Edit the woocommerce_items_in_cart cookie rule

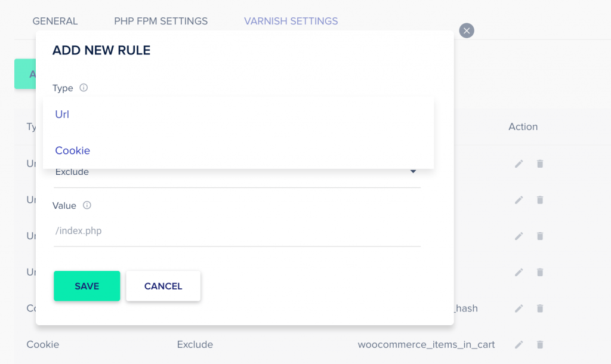click(x=519, y=344)
